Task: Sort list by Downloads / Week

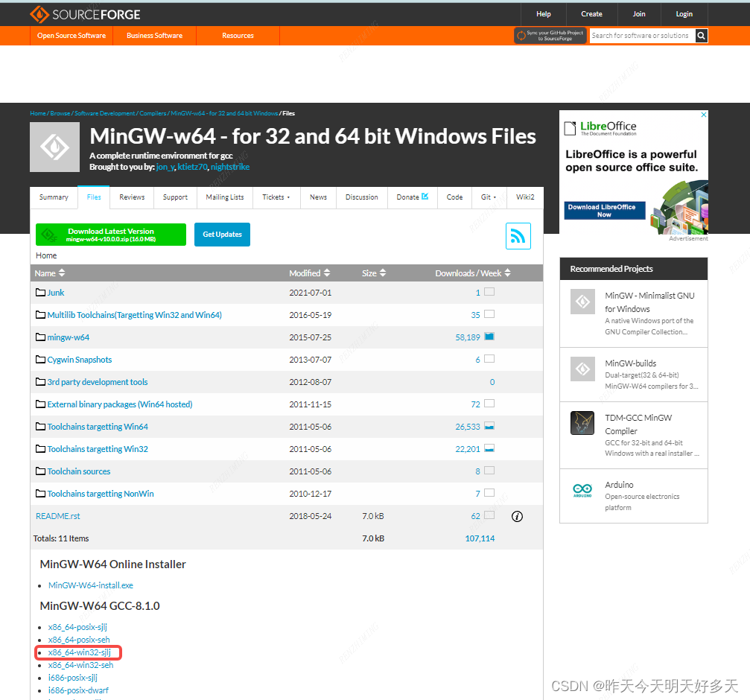Action: 473,273
